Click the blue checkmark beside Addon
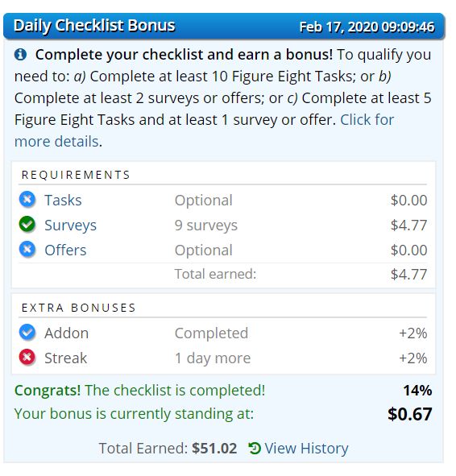The image size is (456, 476). pos(27,333)
